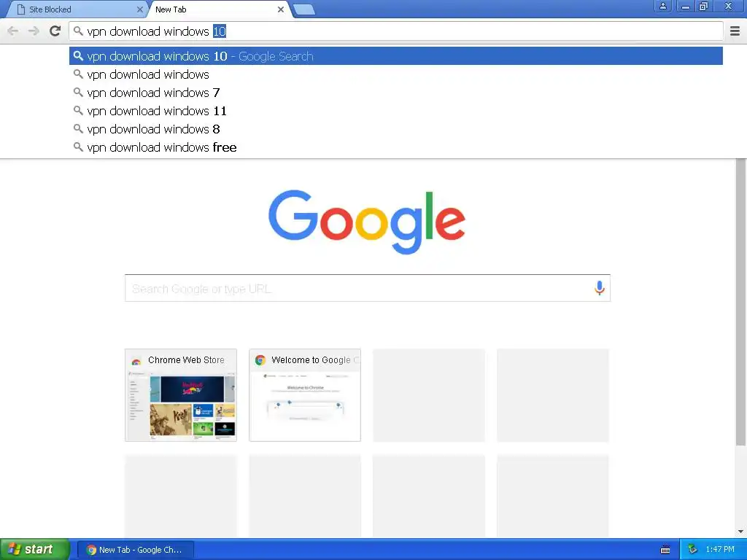747x560 pixels.
Task: Click the on-screen keyboard tray icon
Action: click(665, 550)
